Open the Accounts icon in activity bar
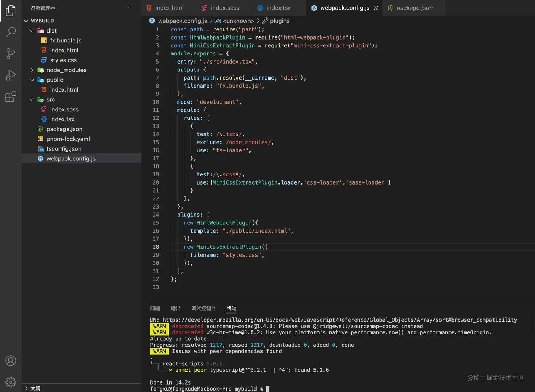Screen dimensions: 535x392 click(11, 361)
